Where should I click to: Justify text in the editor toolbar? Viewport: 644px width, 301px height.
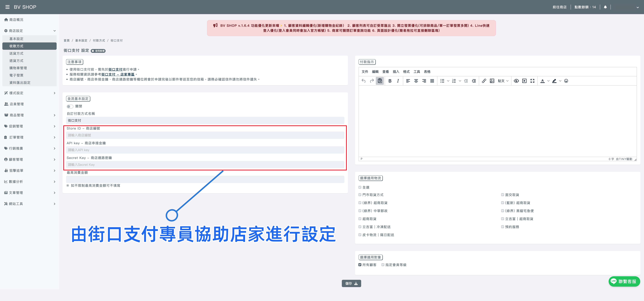(432, 81)
